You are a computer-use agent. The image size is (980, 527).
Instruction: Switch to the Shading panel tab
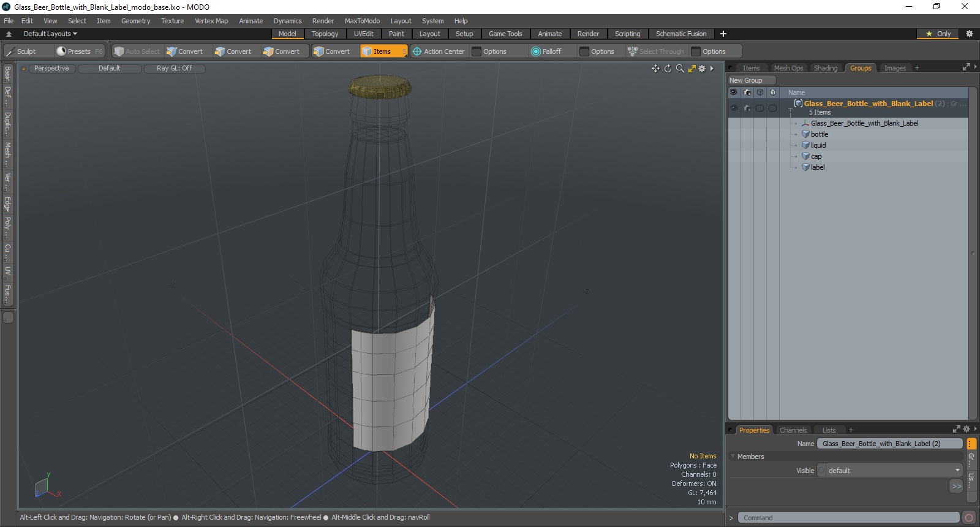pos(825,68)
